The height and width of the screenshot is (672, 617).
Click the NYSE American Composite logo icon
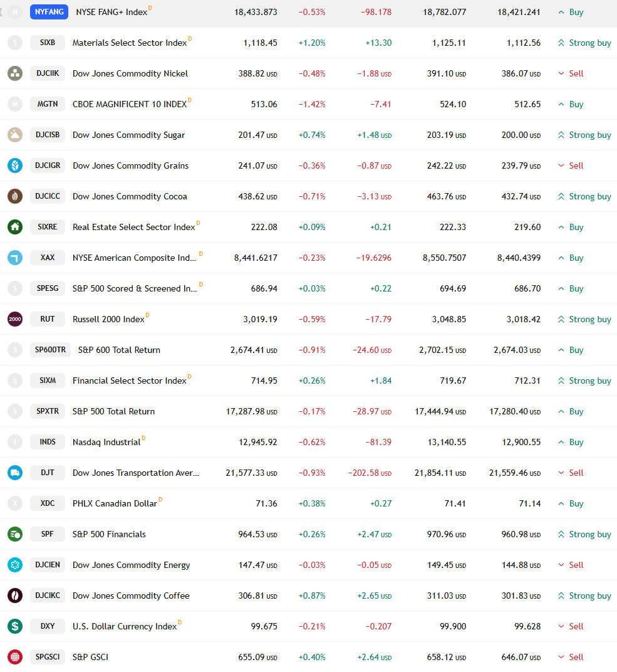coord(15,258)
